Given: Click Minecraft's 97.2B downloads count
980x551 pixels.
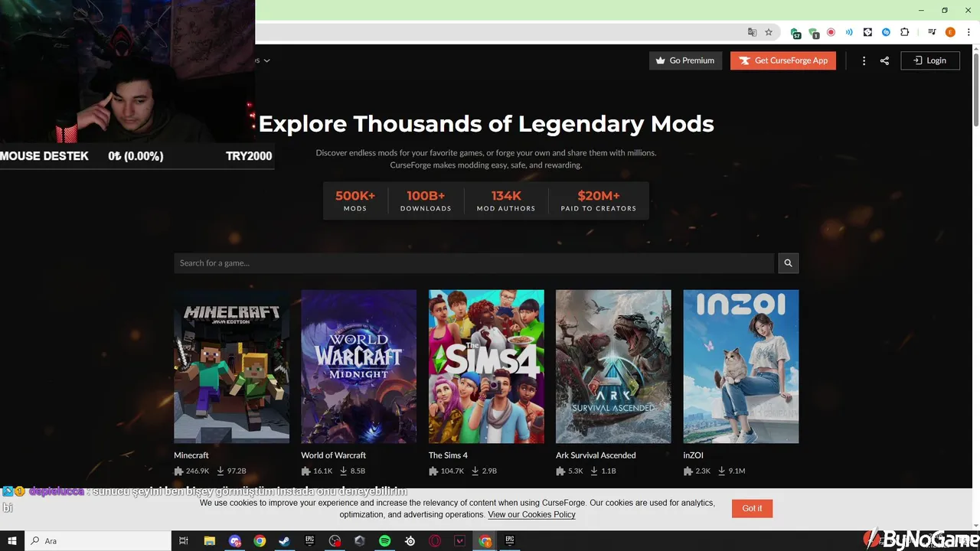Looking at the screenshot, I should [232, 471].
